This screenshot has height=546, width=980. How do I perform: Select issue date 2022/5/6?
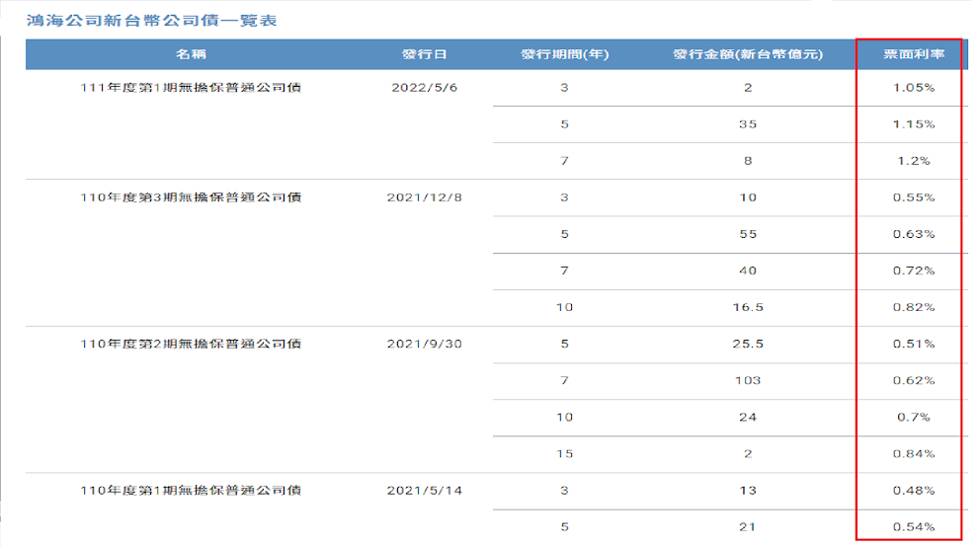click(x=425, y=88)
